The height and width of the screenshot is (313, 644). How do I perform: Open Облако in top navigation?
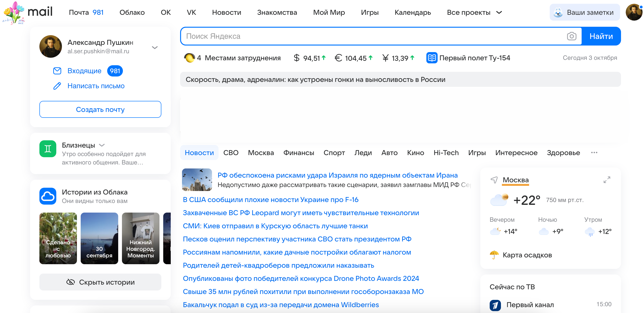132,12
